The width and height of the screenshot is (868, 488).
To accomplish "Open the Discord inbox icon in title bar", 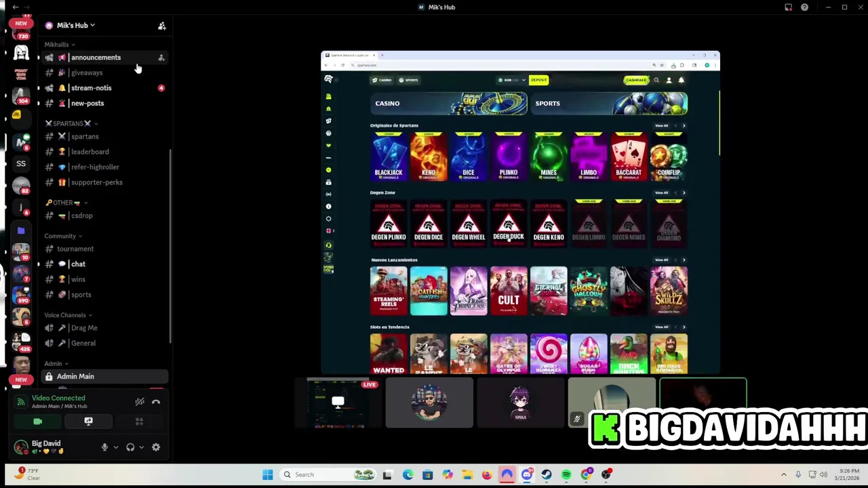I will coord(789,7).
